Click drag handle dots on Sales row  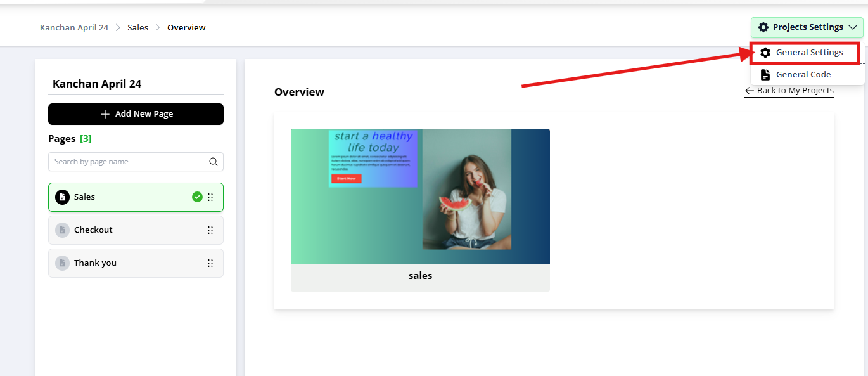click(210, 197)
